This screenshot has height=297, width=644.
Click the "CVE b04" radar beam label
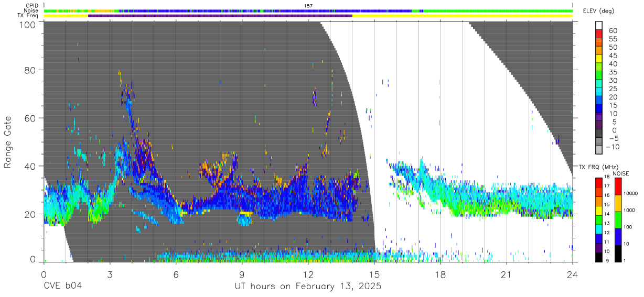[62, 287]
